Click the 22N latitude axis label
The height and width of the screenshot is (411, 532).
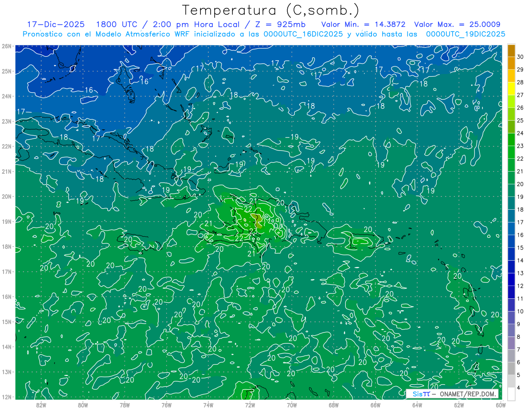(x=6, y=146)
